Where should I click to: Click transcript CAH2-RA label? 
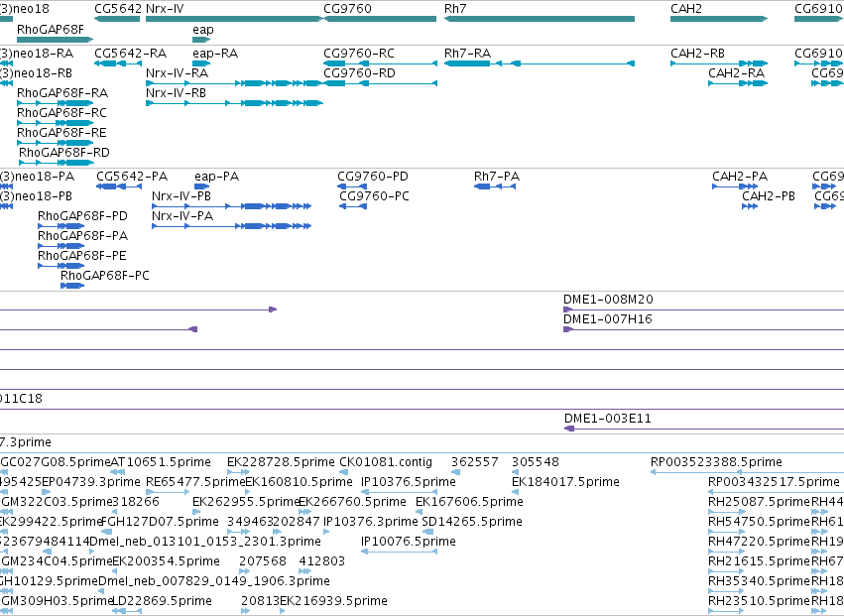[x=736, y=72]
